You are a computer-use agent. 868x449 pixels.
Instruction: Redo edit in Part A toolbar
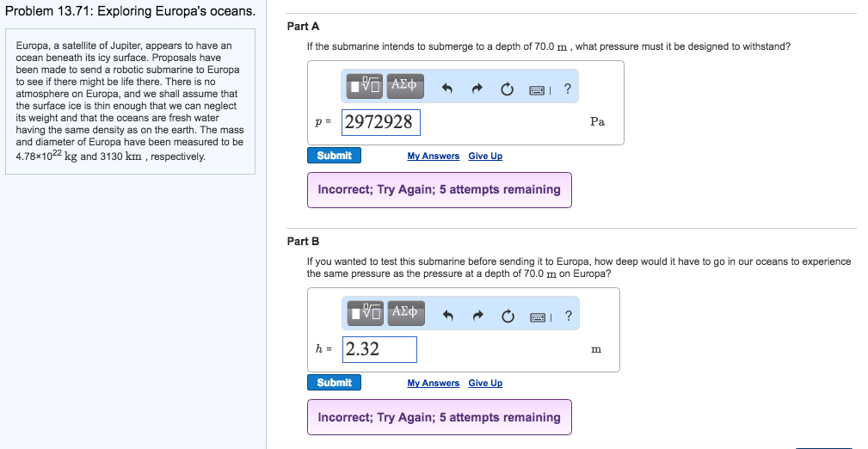coord(477,89)
